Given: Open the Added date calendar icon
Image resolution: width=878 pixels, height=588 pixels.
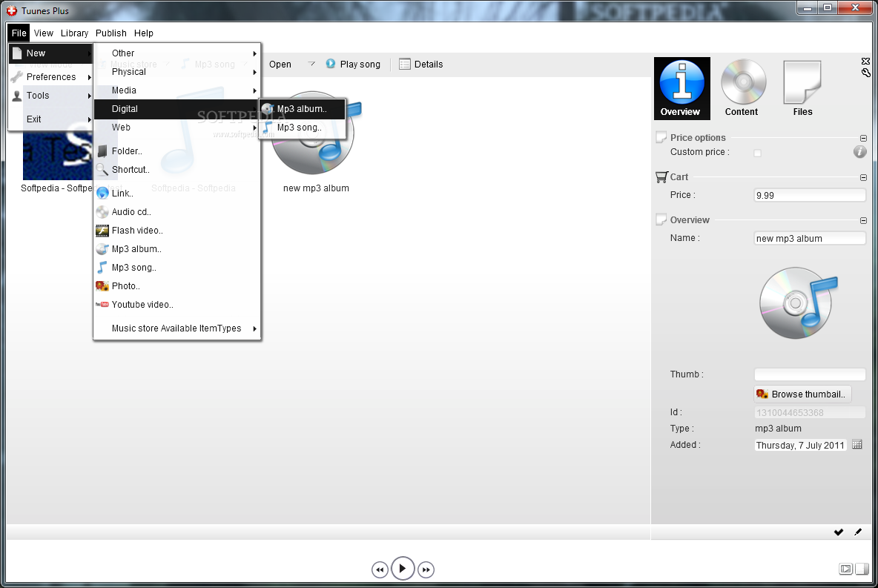Looking at the screenshot, I should [x=856, y=445].
